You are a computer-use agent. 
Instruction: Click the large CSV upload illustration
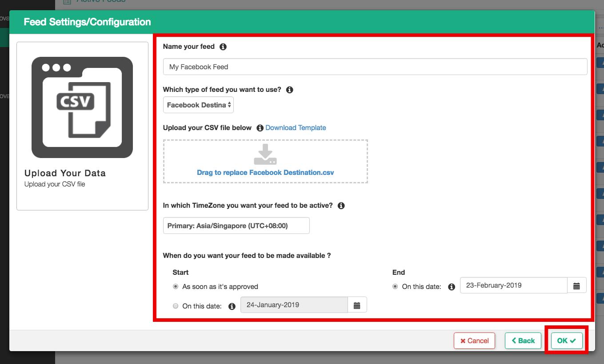coord(82,107)
